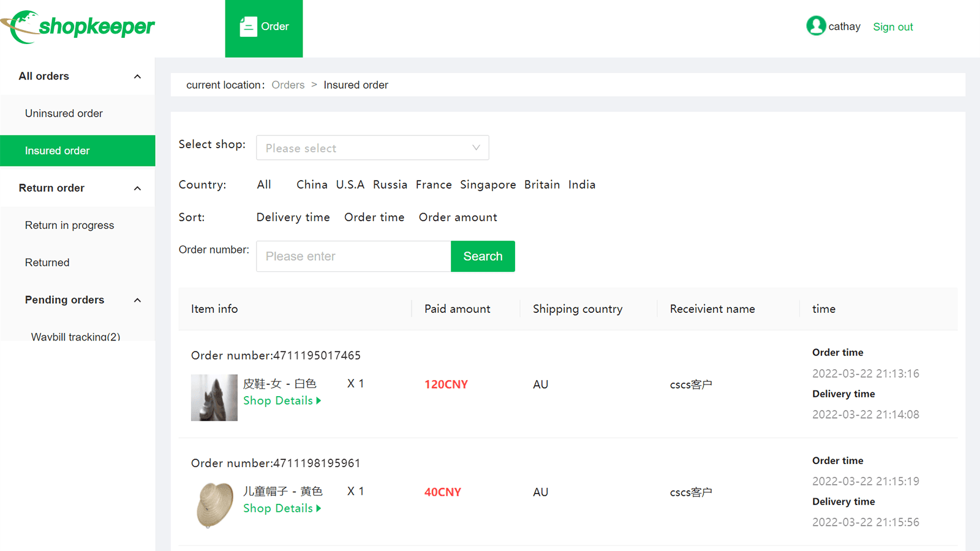Filter by country China
980x551 pixels.
click(x=312, y=185)
